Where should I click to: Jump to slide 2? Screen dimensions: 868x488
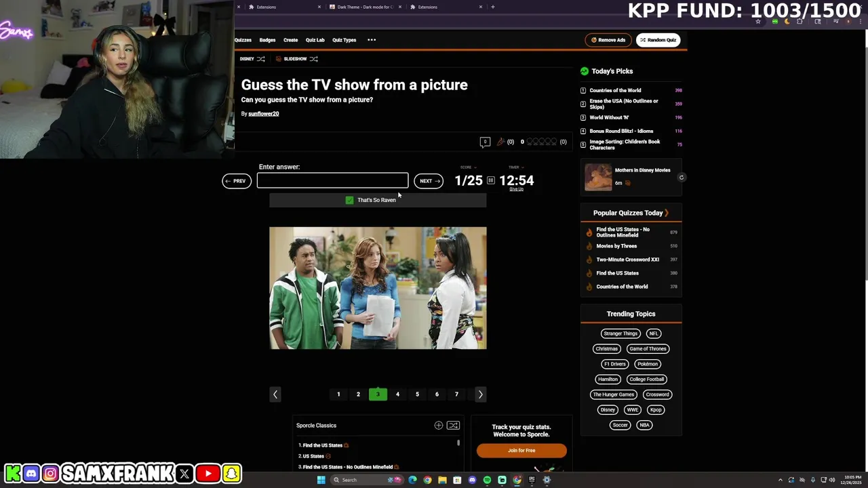[358, 394]
